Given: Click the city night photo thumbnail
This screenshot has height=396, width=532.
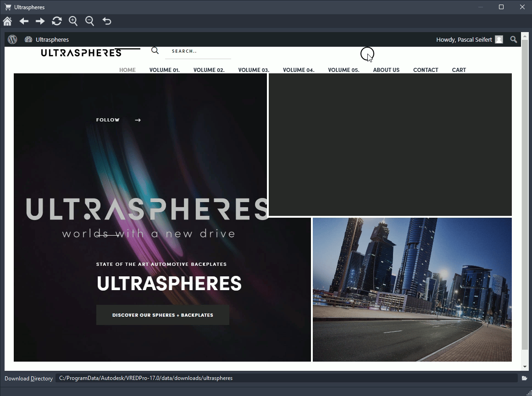Looking at the screenshot, I should pos(411,289).
